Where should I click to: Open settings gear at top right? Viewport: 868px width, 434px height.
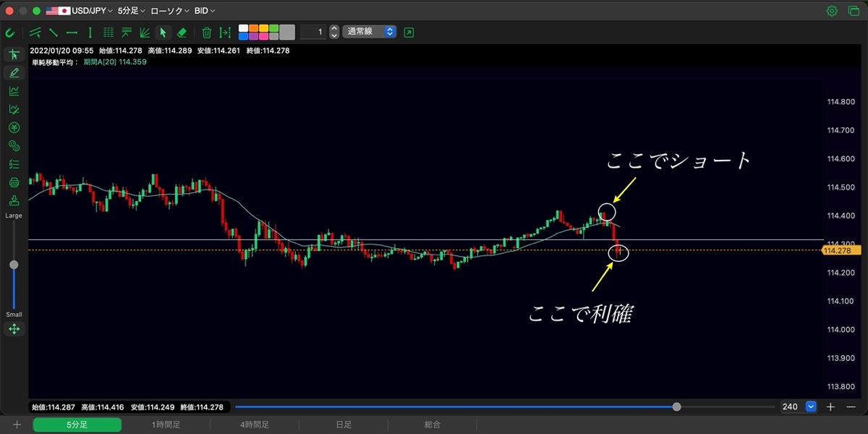pyautogui.click(x=832, y=11)
